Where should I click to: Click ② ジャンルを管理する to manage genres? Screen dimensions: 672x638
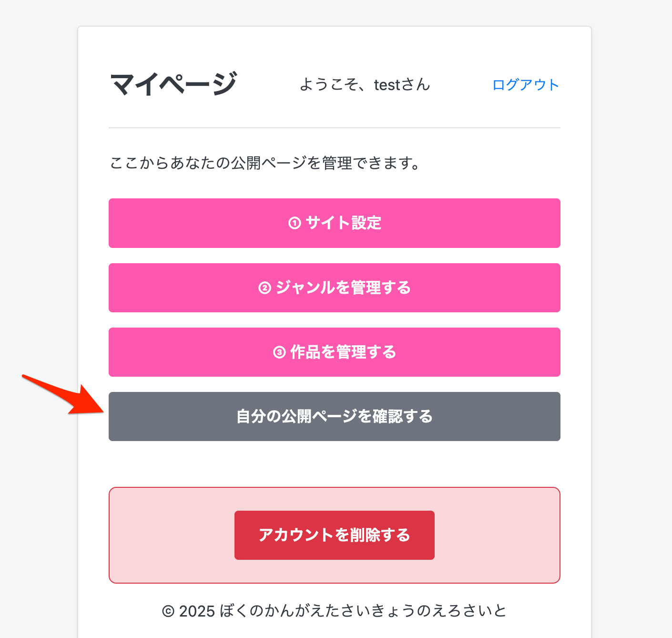(334, 288)
